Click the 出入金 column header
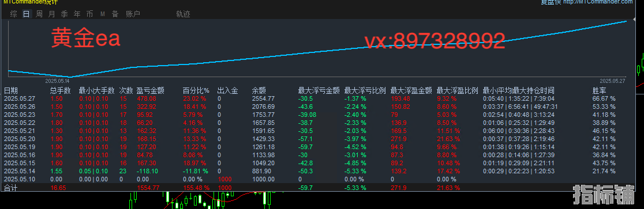 point(228,90)
